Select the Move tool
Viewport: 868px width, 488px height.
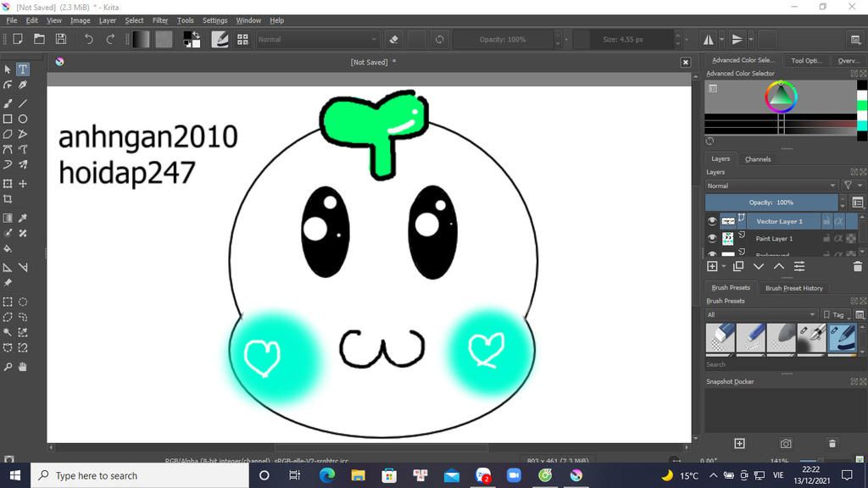23,184
